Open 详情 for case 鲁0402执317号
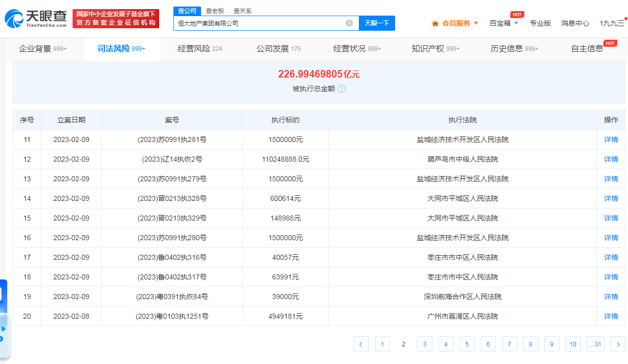628x364 pixels. point(611,277)
